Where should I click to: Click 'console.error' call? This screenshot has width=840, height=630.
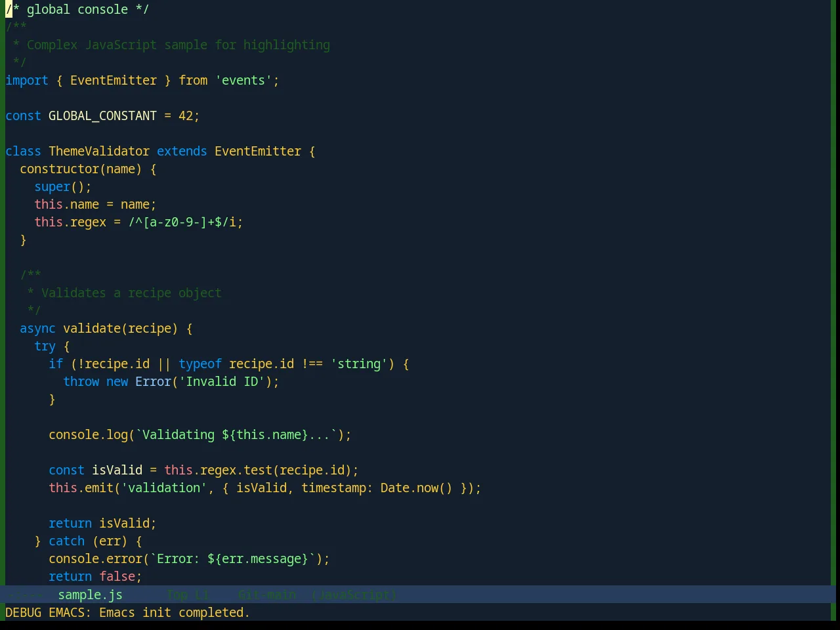(x=95, y=558)
